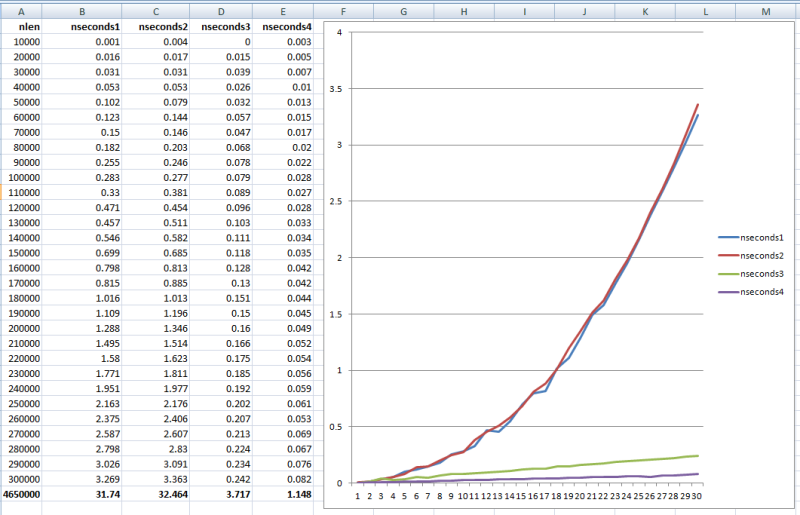The width and height of the screenshot is (800, 515).
Task: Select column M header
Action: point(766,11)
